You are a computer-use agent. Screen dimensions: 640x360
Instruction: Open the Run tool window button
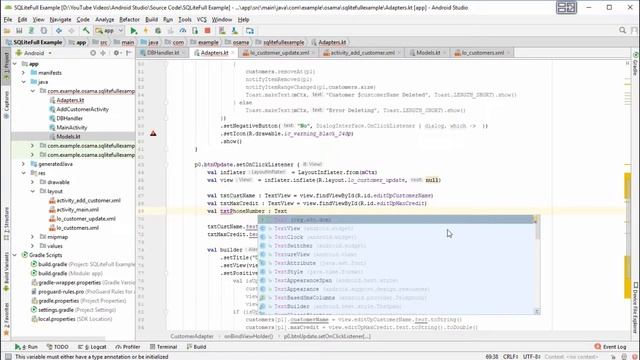click(26, 347)
